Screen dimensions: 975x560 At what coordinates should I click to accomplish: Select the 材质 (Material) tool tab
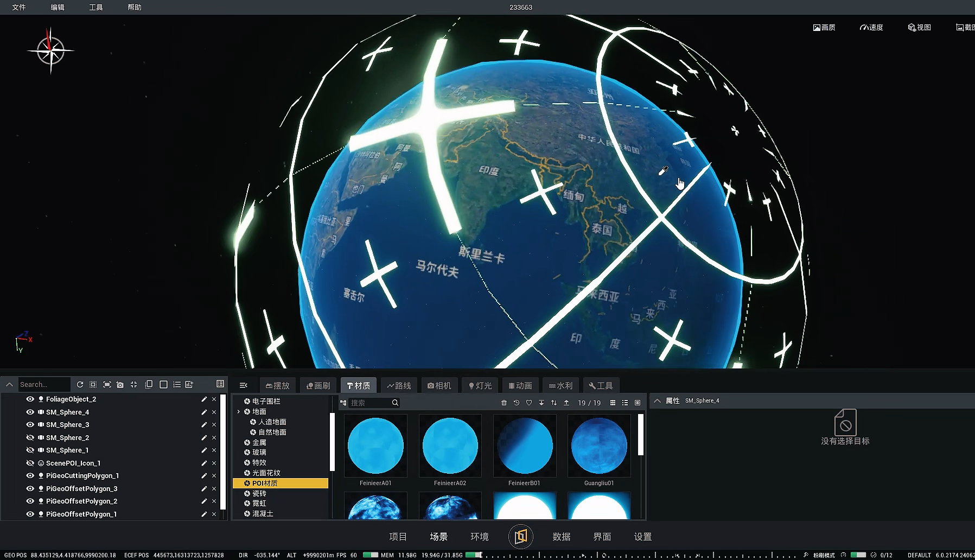pos(358,385)
